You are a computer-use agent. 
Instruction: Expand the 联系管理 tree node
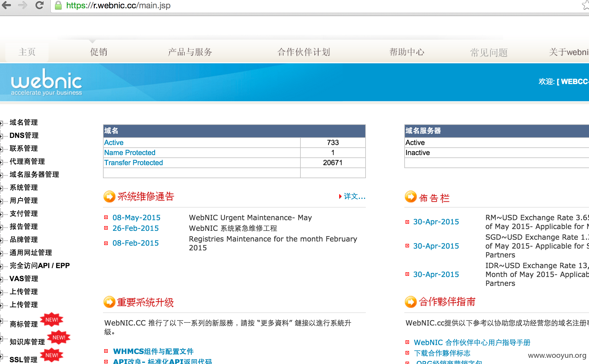pyautogui.click(x=1, y=149)
